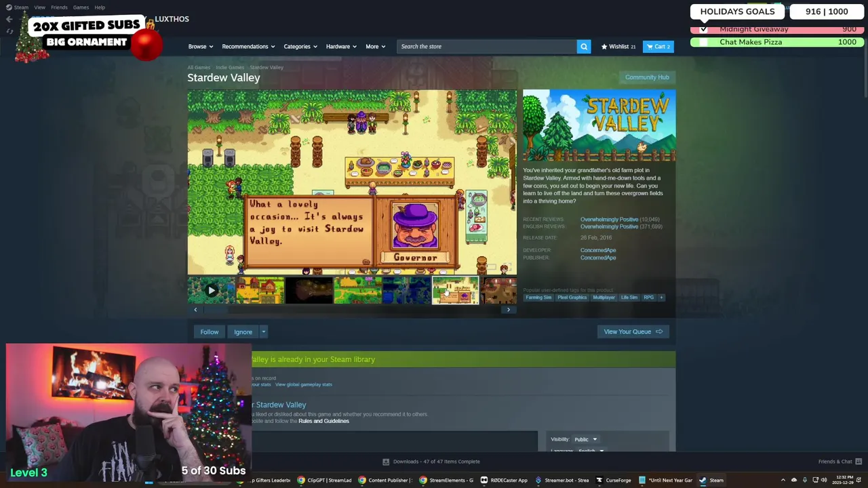Click the Stardew Valley header capsule image

(x=599, y=126)
